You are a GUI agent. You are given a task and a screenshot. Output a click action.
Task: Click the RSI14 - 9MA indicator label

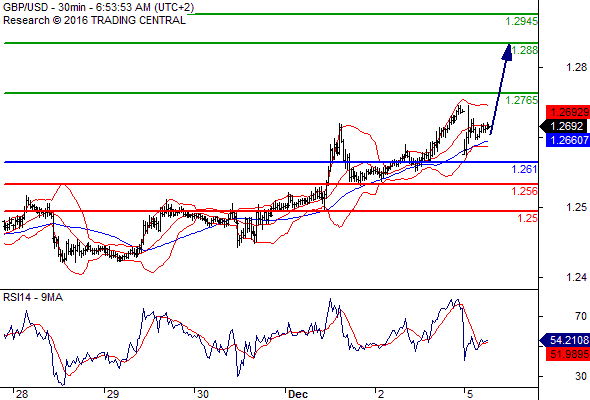point(33,297)
